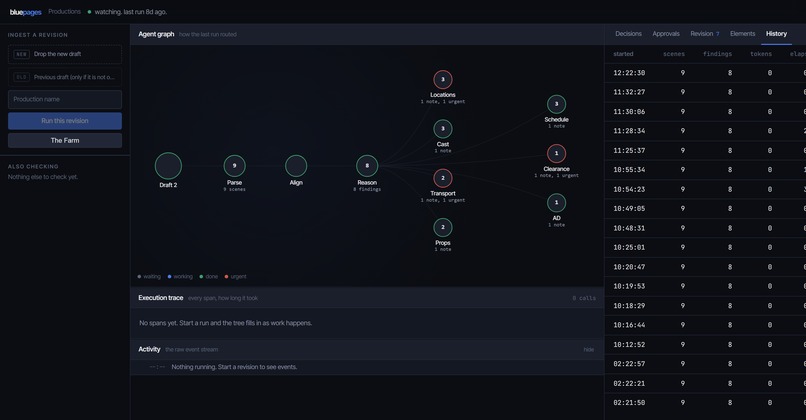Click the 'done' legend entry
This screenshot has width=806, height=420.
(x=209, y=277)
